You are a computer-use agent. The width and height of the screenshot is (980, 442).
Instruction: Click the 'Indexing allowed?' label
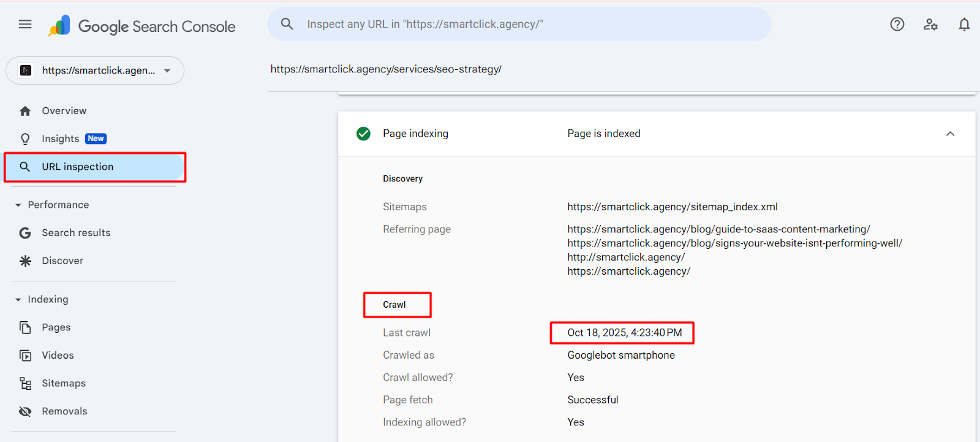[x=424, y=422]
